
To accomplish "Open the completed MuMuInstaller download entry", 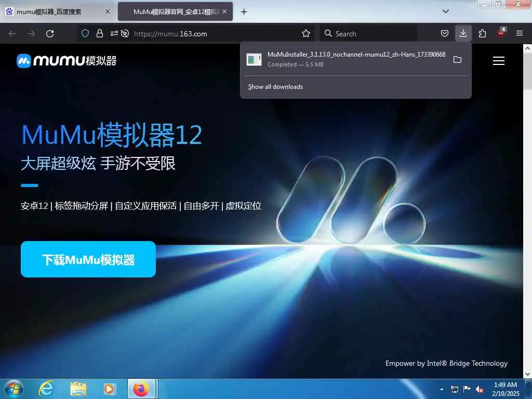I will point(346,59).
